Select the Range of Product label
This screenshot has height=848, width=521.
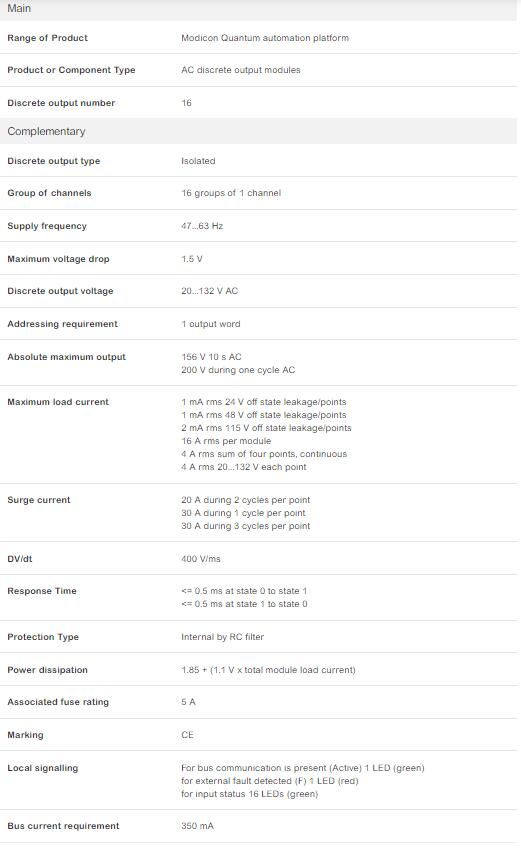pos(48,38)
